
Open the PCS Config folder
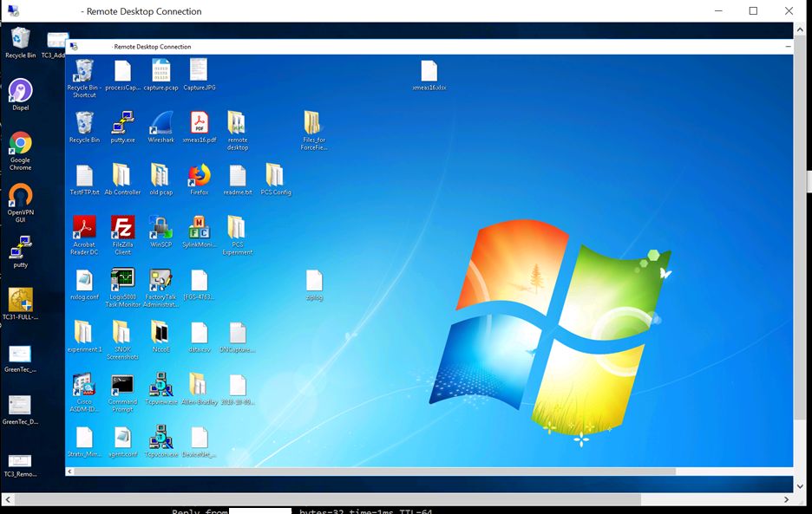click(276, 179)
